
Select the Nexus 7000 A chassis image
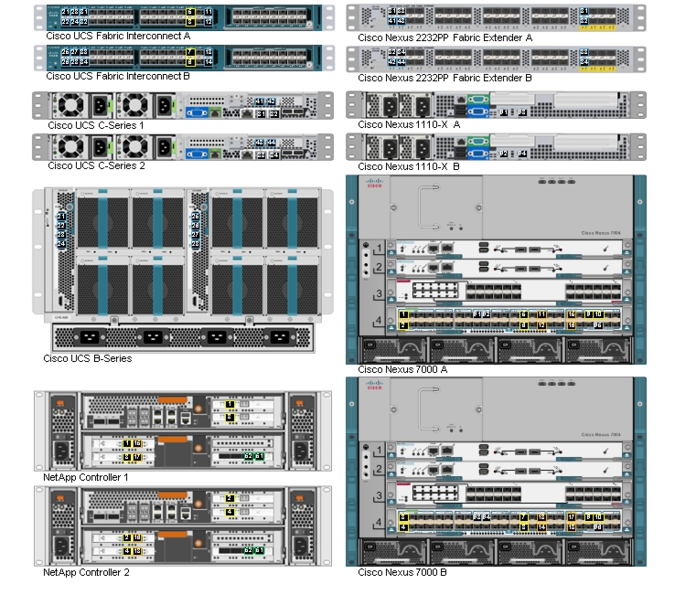[496, 270]
